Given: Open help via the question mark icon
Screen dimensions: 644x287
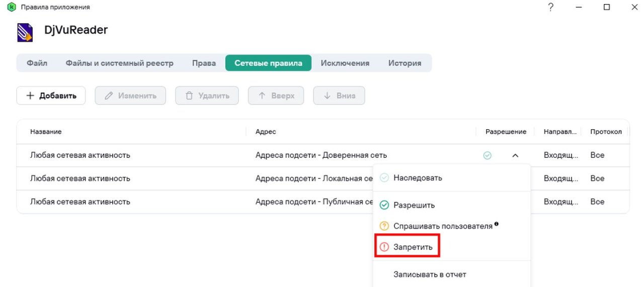Looking at the screenshot, I should click(551, 7).
